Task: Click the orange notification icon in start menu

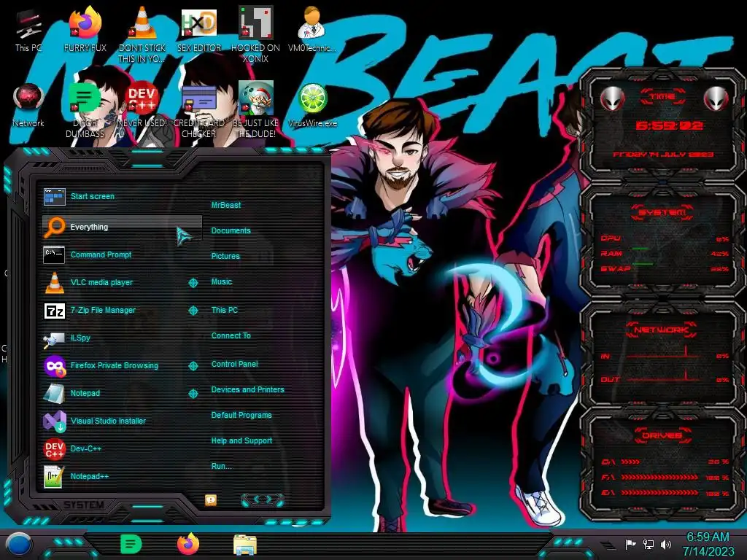Action: (x=211, y=499)
